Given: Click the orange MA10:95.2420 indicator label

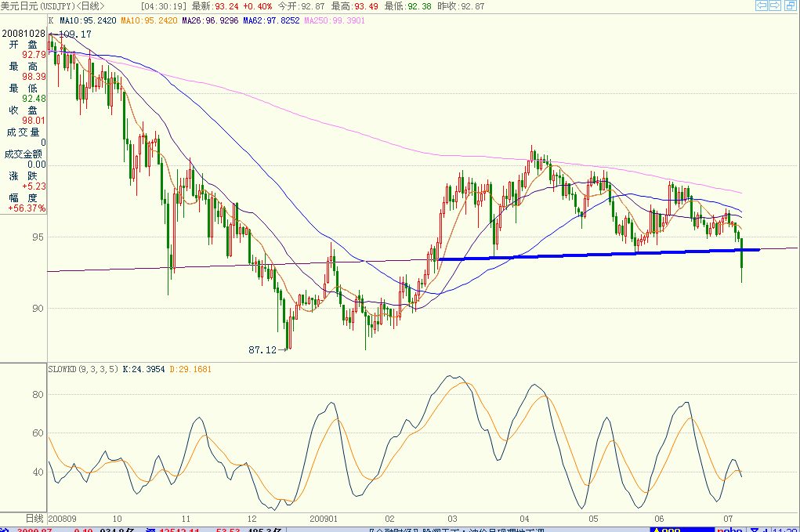Looking at the screenshot, I should click(149, 21).
